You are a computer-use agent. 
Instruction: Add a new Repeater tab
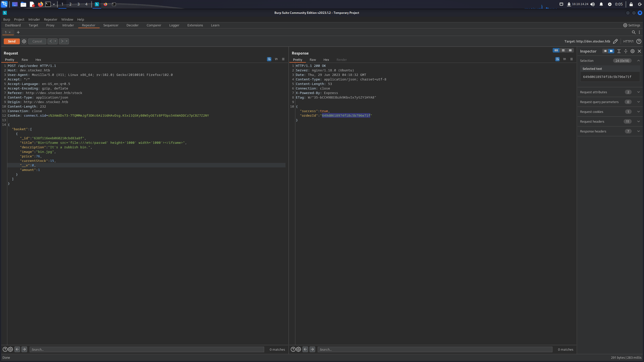[18, 32]
